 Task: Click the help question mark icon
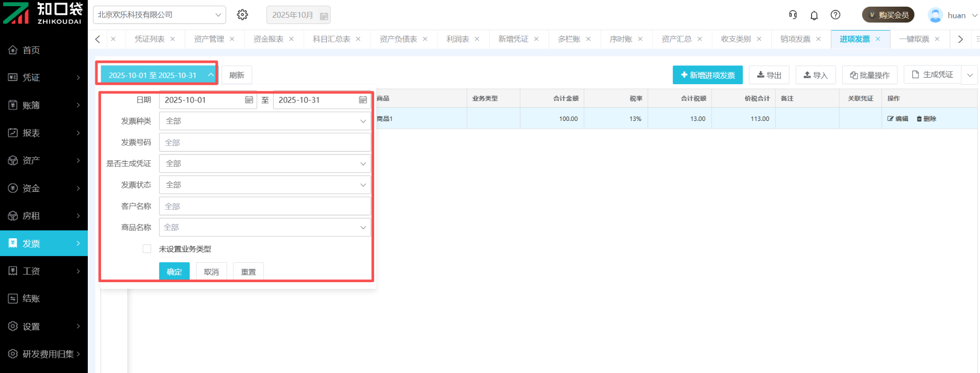836,15
